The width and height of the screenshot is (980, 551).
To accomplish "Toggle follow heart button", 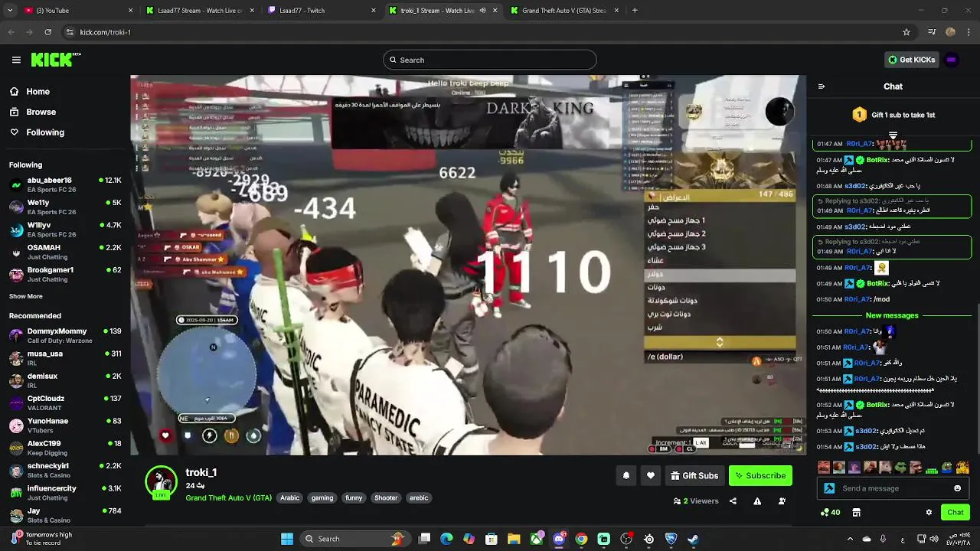I will pos(651,475).
